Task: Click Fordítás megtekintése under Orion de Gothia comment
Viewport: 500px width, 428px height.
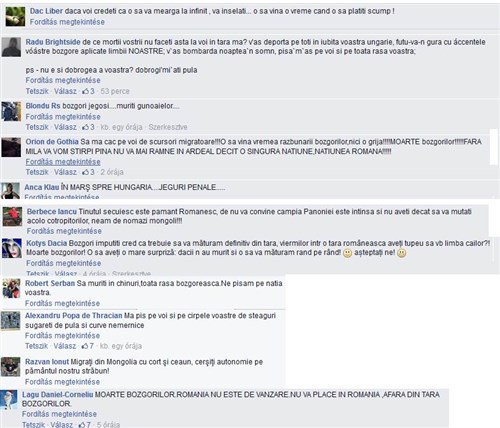Action: [x=63, y=162]
